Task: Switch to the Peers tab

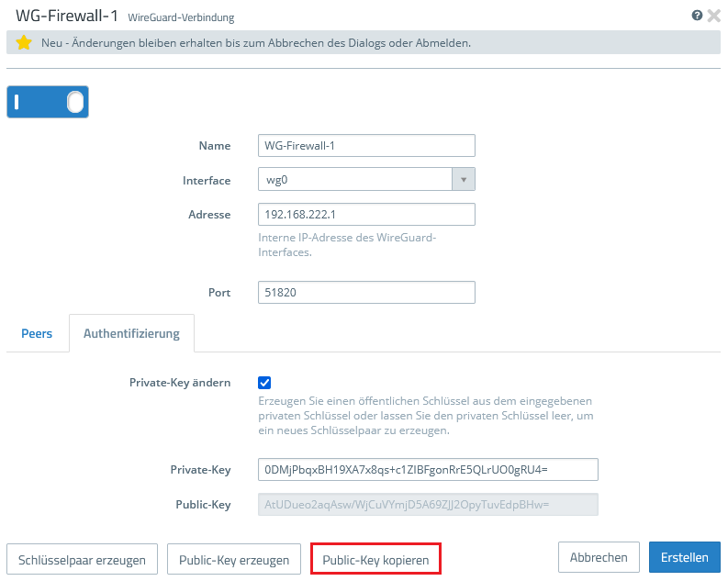Action: coord(37,333)
